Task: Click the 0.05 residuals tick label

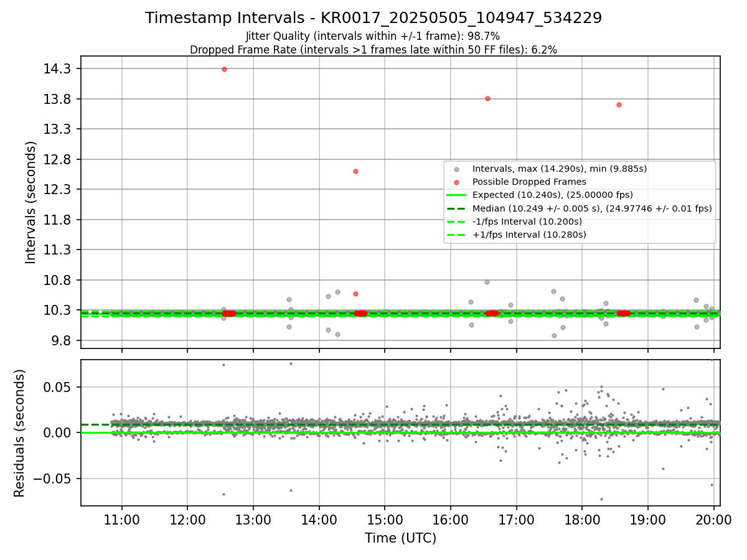Action: 57,387
